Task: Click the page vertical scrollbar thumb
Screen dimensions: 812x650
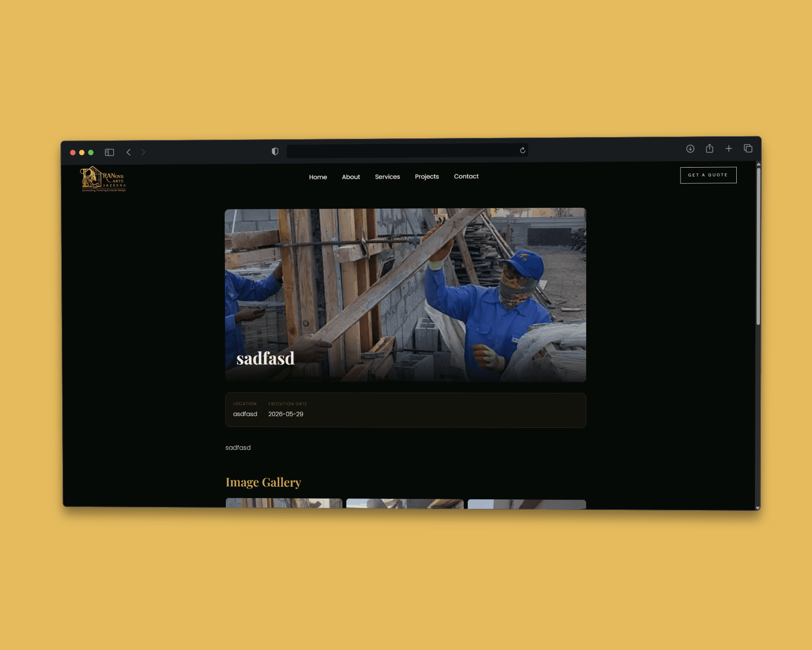Action: pyautogui.click(x=758, y=246)
